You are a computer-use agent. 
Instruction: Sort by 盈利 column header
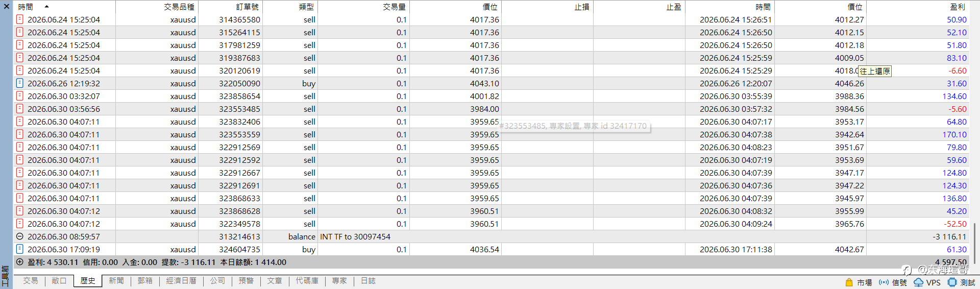click(x=918, y=7)
